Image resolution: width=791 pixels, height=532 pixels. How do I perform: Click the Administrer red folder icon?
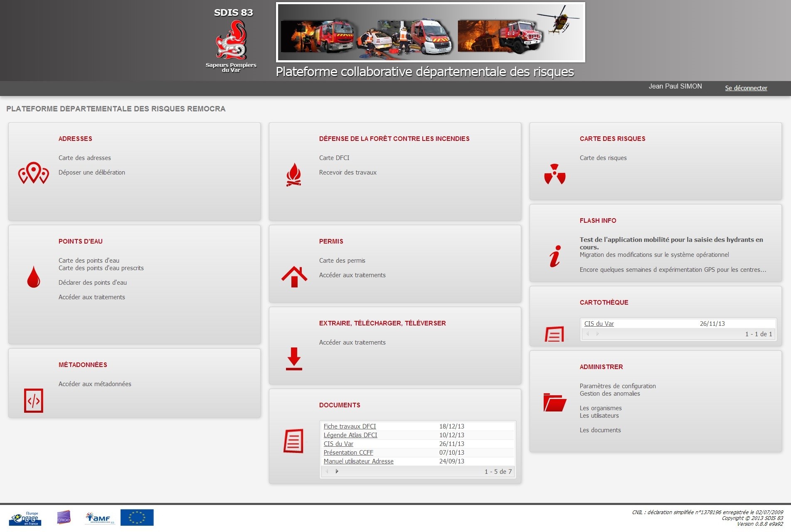pyautogui.click(x=555, y=402)
